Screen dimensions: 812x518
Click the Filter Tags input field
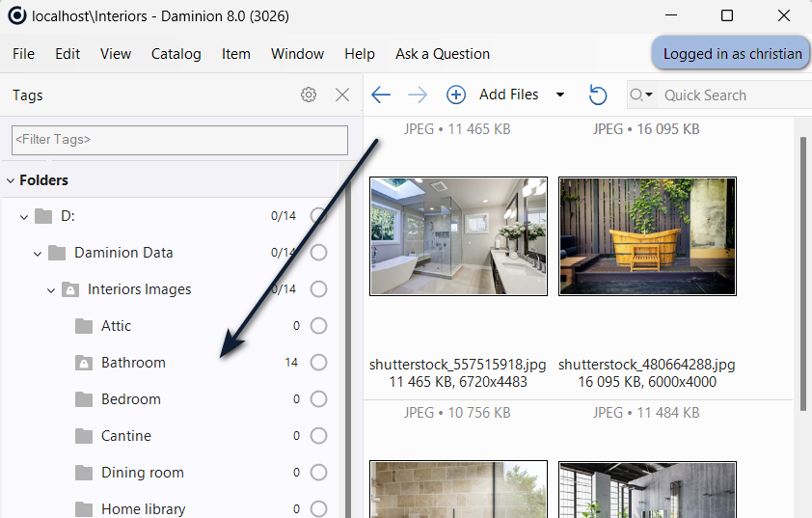point(179,140)
